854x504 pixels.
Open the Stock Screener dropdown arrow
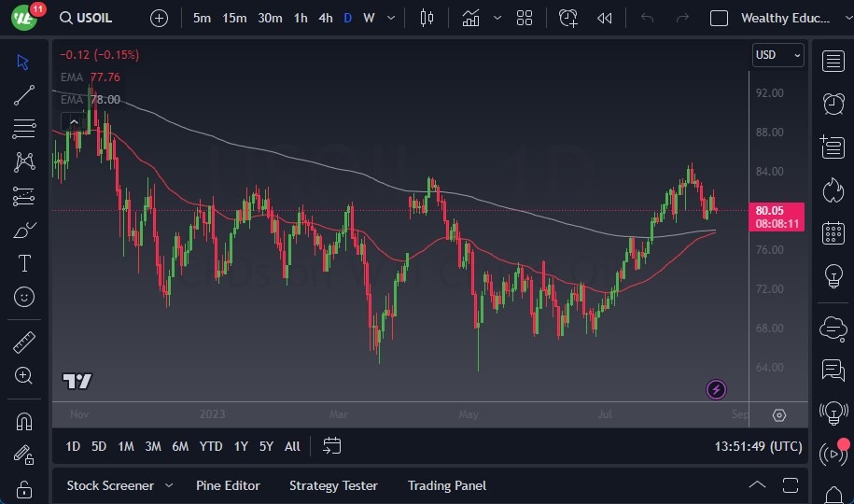pyautogui.click(x=169, y=485)
